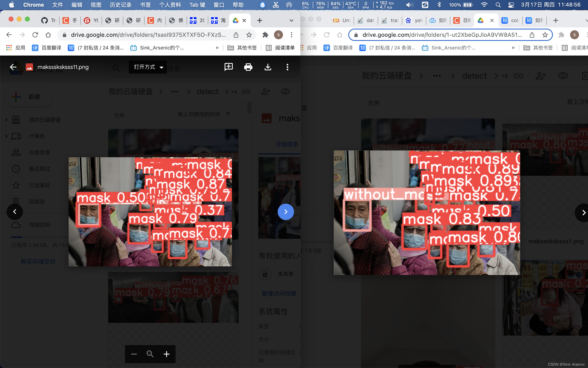
Task: Show previous image in left window preview
Action: [x=14, y=212]
